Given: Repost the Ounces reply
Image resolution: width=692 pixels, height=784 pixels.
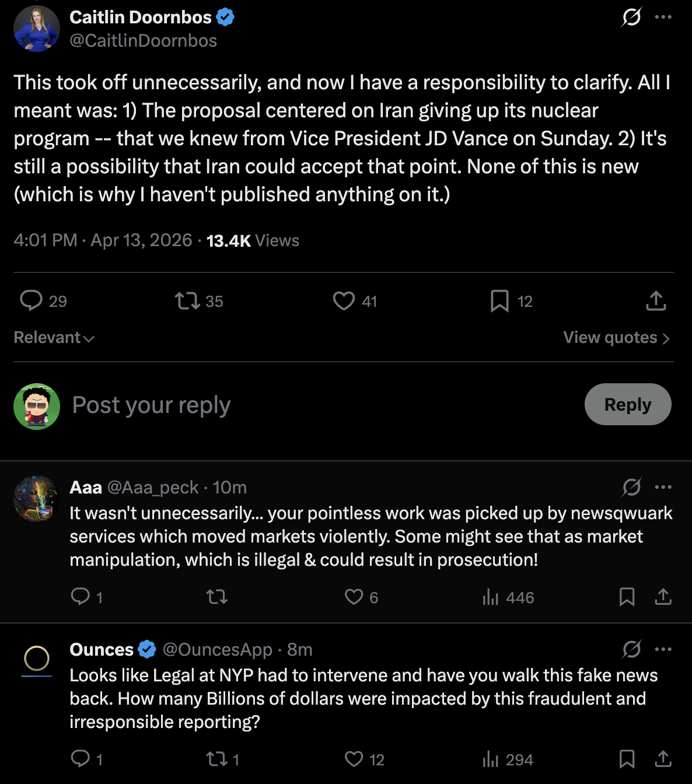Looking at the screenshot, I should [216, 759].
